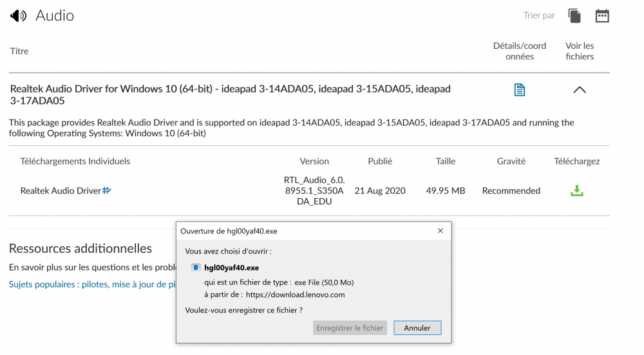Image resolution: width=644 pixels, height=355 pixels.
Task: Click the Annuler button
Action: 417,328
